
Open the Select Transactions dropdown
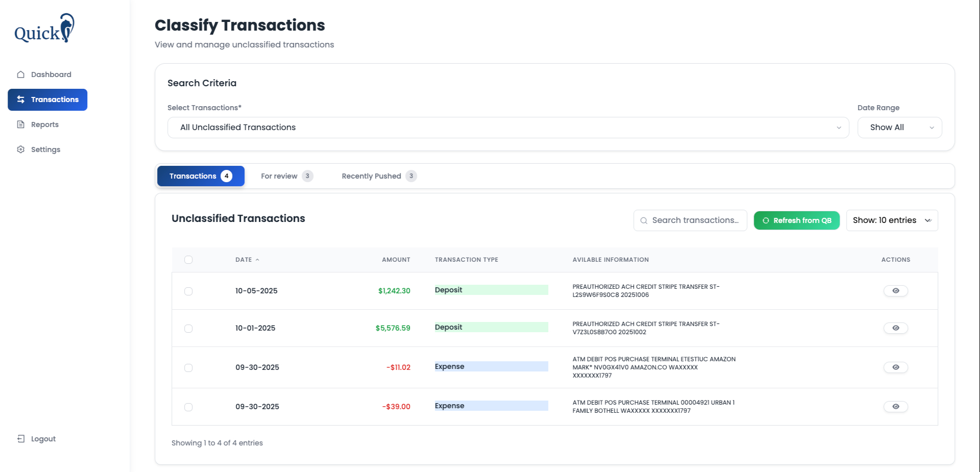(x=508, y=128)
